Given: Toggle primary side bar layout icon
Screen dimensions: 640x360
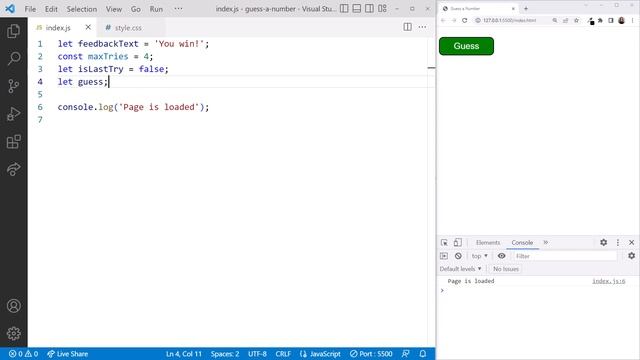Looking at the screenshot, I should 344,8.
